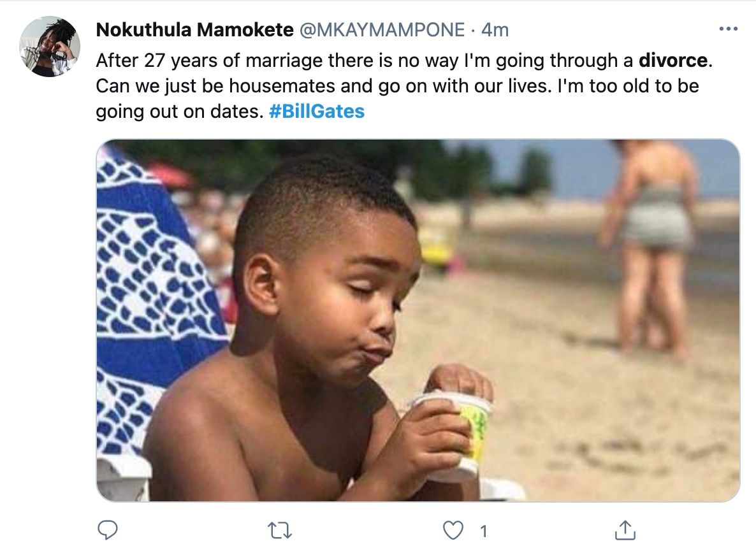Retweet this post using the retweet icon
The width and height of the screenshot is (756, 553).
tap(280, 530)
